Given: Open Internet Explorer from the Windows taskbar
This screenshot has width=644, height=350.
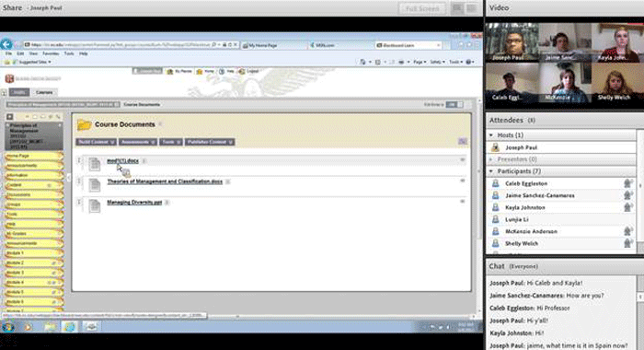Looking at the screenshot, I should [69, 327].
